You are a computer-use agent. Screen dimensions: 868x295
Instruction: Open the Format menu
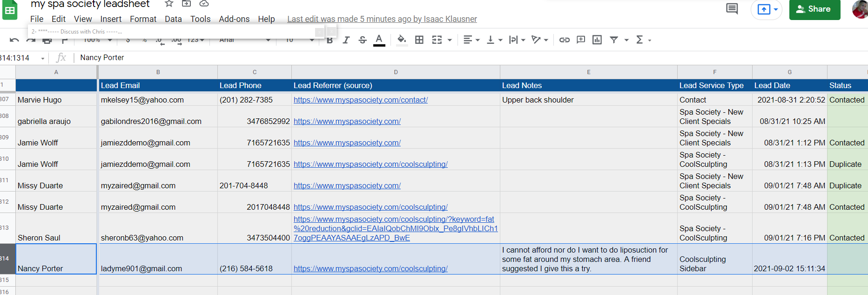[x=143, y=19]
